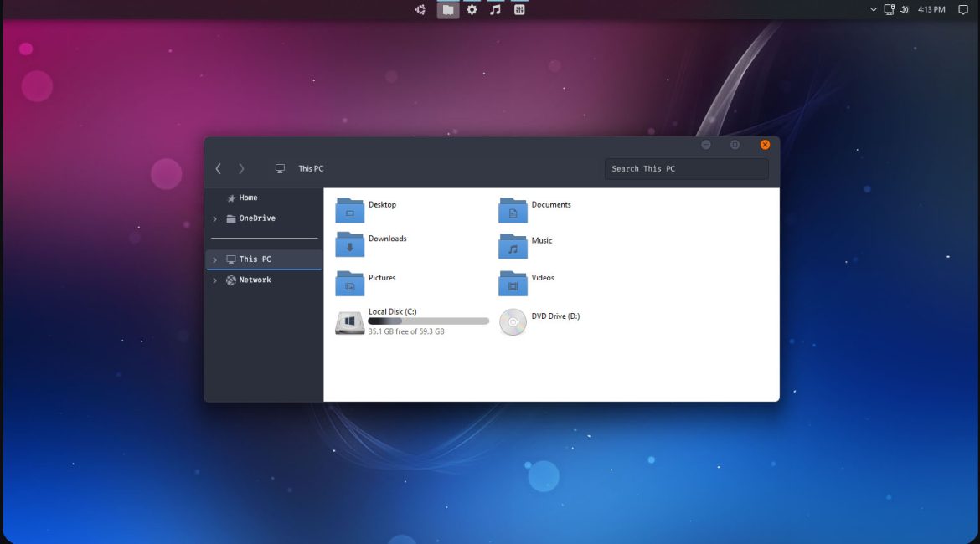Open the Downloads folder icon
The height and width of the screenshot is (544, 980).
tap(349, 244)
